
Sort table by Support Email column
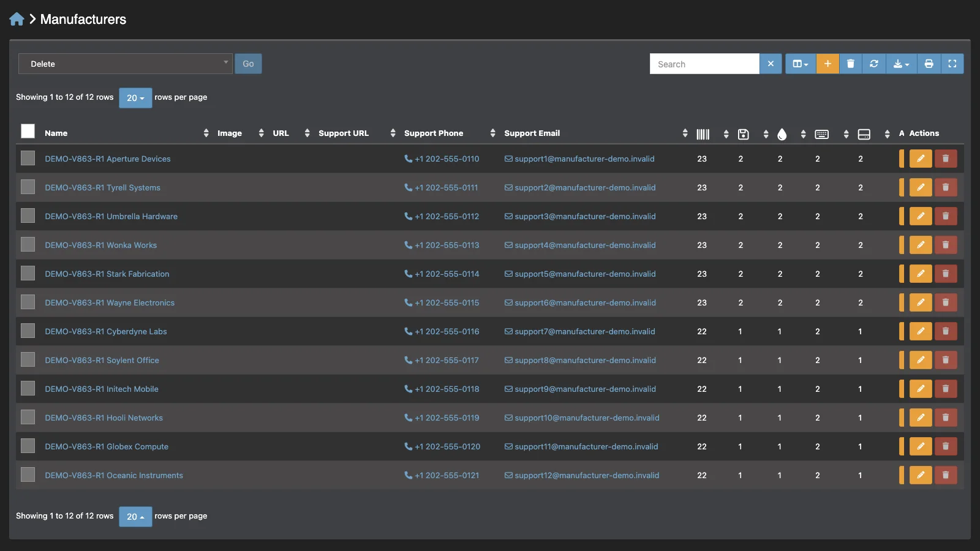coord(532,133)
